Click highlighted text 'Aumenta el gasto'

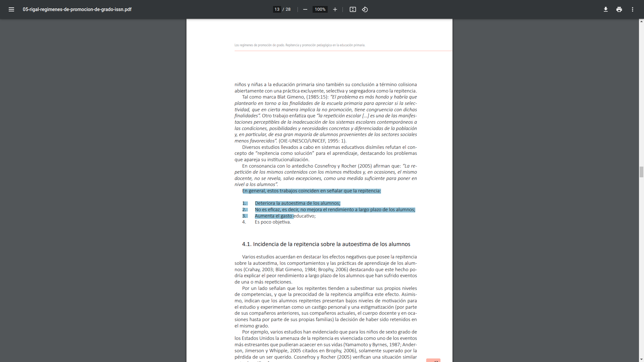tap(273, 216)
